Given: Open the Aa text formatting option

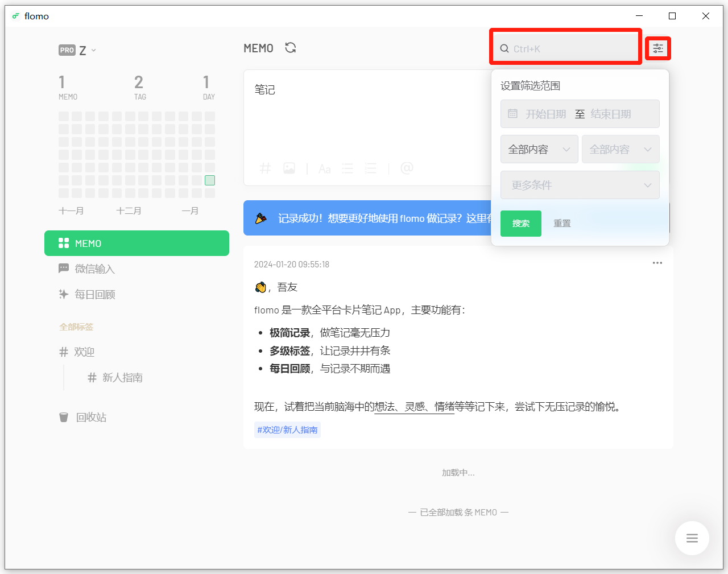Looking at the screenshot, I should [x=325, y=168].
